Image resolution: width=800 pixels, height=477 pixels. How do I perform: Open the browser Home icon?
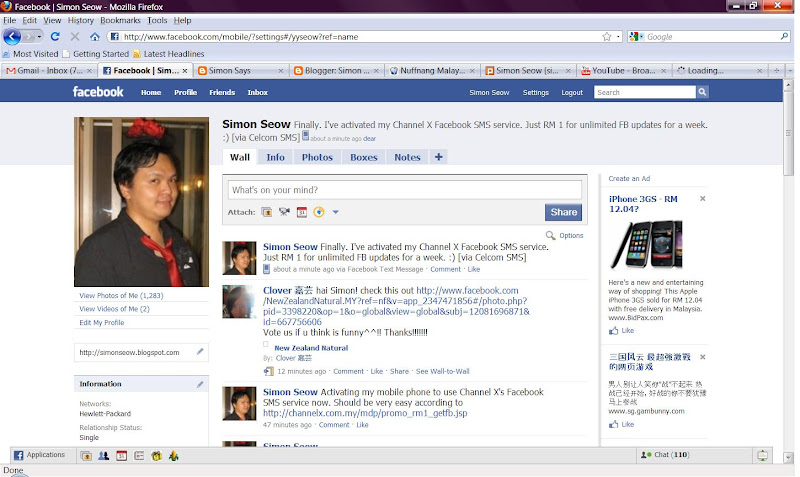click(94, 37)
